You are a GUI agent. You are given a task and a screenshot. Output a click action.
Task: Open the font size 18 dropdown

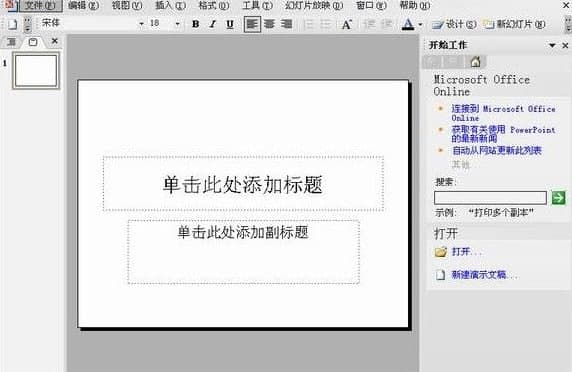pos(177,24)
